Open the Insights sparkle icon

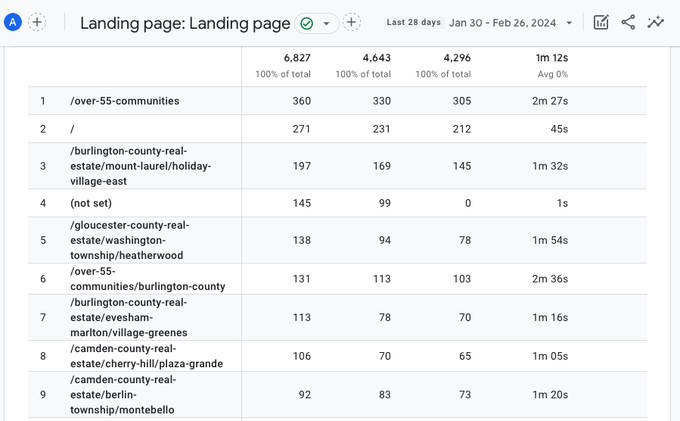[655, 22]
